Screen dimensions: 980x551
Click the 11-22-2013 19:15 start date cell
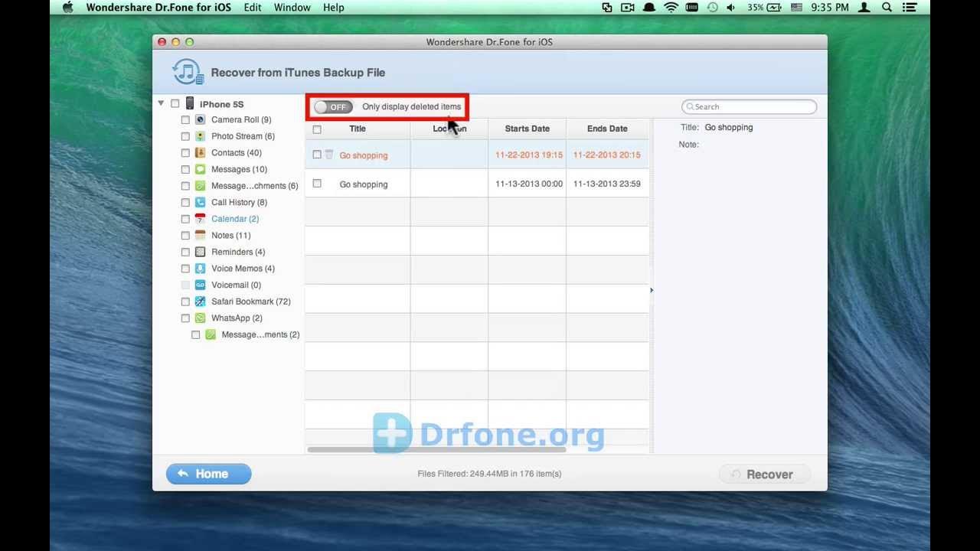click(x=528, y=155)
